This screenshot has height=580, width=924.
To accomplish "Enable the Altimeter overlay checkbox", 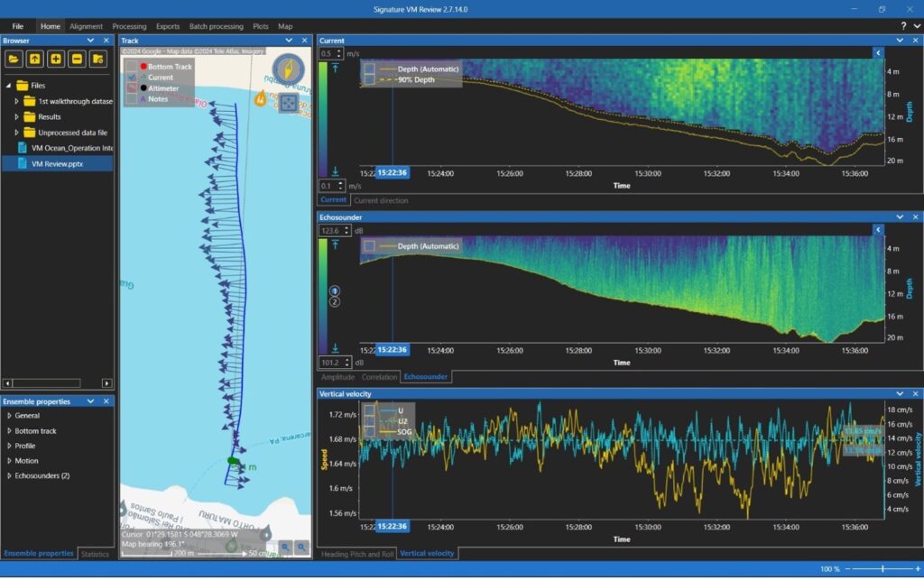I will 132,87.
